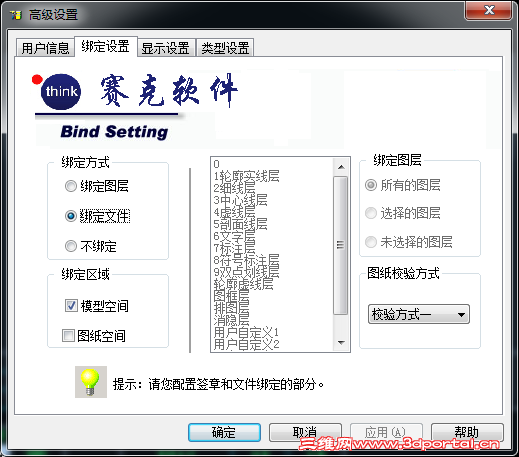
Task: Click the yellow lightbulb hint icon
Action: 91,382
